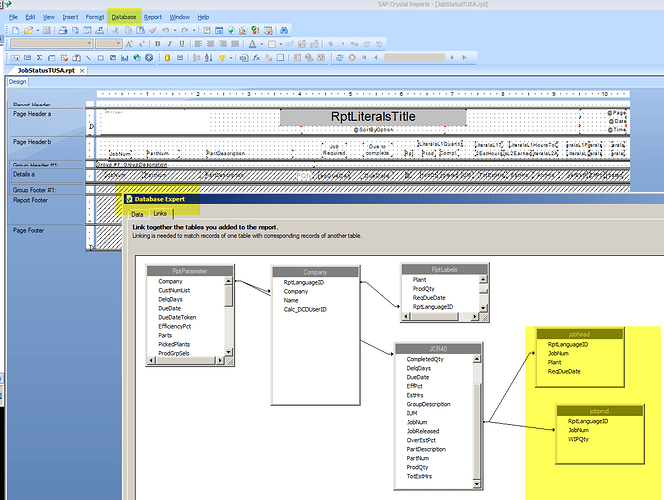Select the Links tab in Database Expert
Screen dimensions: 664x500
tap(160, 213)
